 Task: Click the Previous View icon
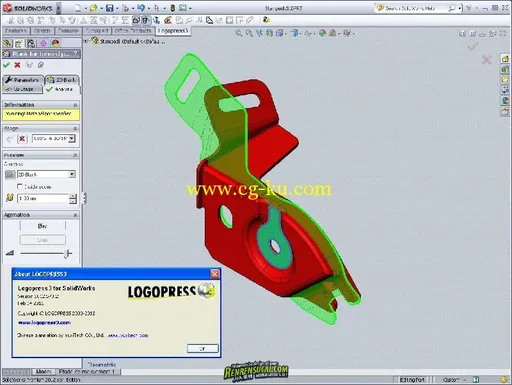pyautogui.click(x=259, y=33)
